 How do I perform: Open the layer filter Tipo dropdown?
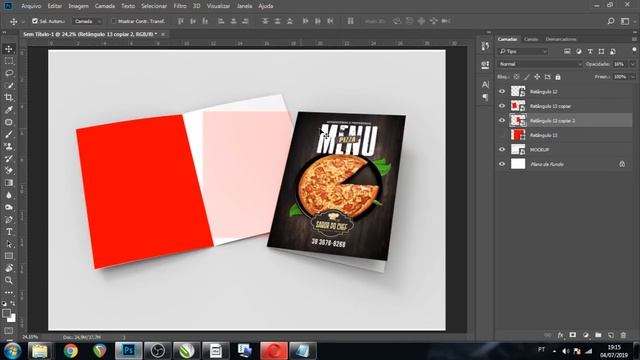[x=523, y=51]
